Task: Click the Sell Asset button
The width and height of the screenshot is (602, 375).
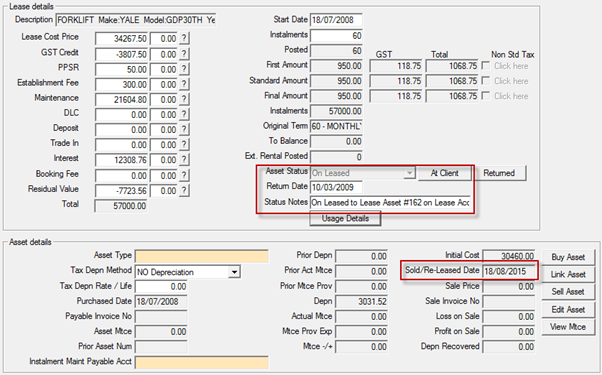Action: [568, 292]
